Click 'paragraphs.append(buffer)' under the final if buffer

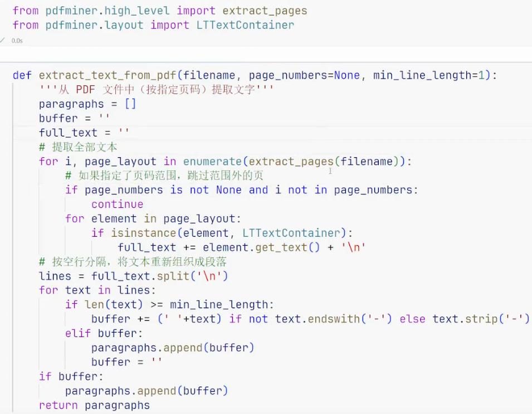147,391
